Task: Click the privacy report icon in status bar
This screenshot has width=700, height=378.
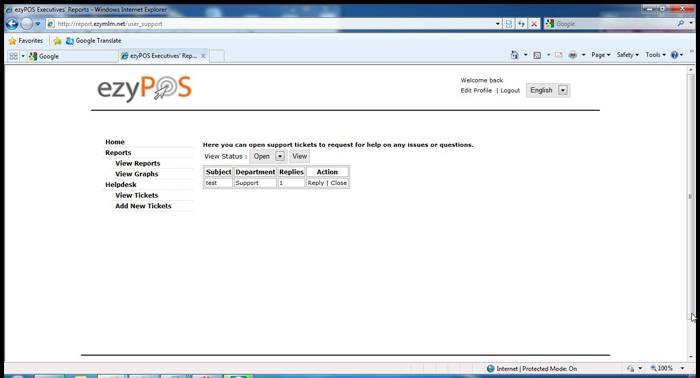Action: [630, 369]
